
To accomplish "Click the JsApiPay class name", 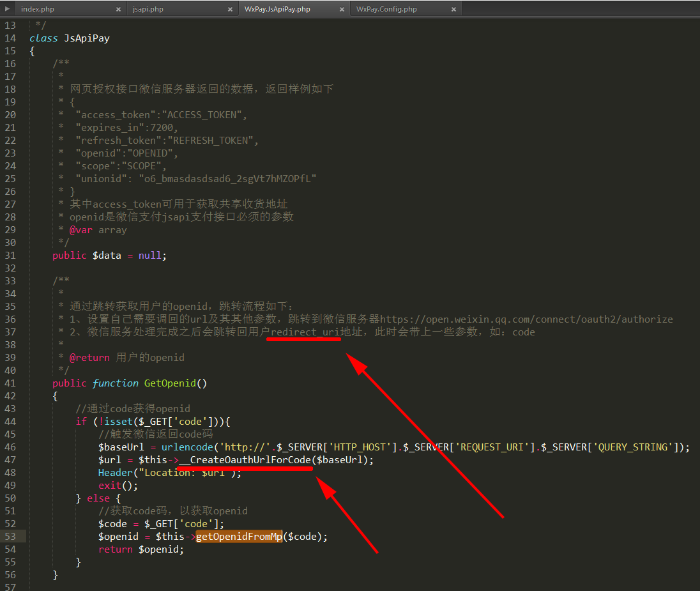I will (87, 38).
